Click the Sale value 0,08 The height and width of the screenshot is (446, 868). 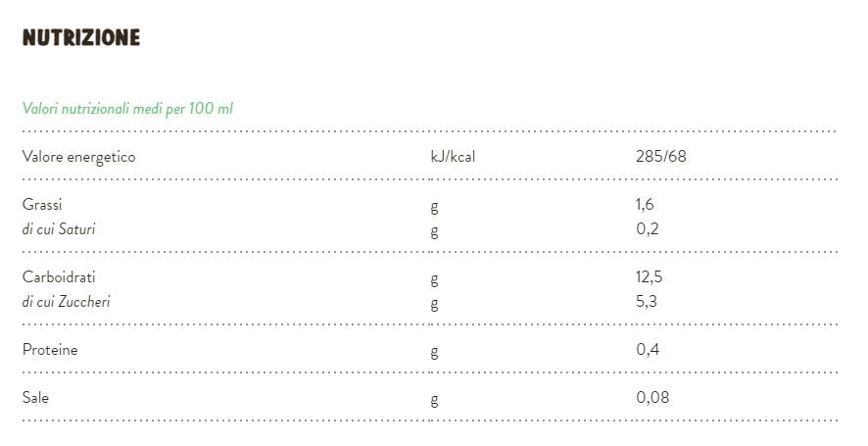tap(652, 397)
